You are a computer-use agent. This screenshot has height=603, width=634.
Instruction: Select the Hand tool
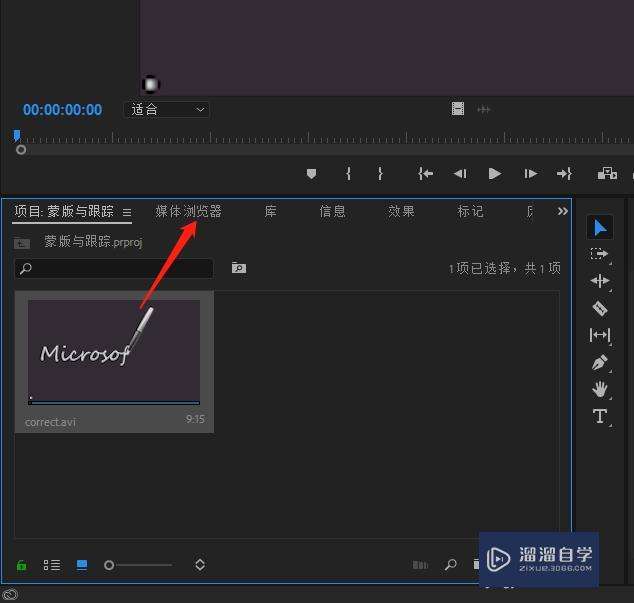point(599,390)
